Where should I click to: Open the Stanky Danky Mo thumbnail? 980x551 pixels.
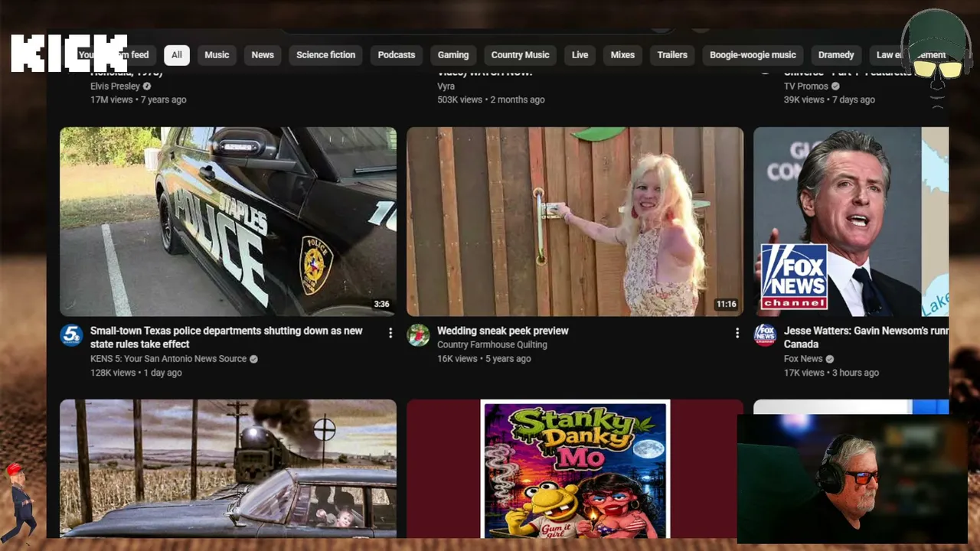pyautogui.click(x=575, y=468)
